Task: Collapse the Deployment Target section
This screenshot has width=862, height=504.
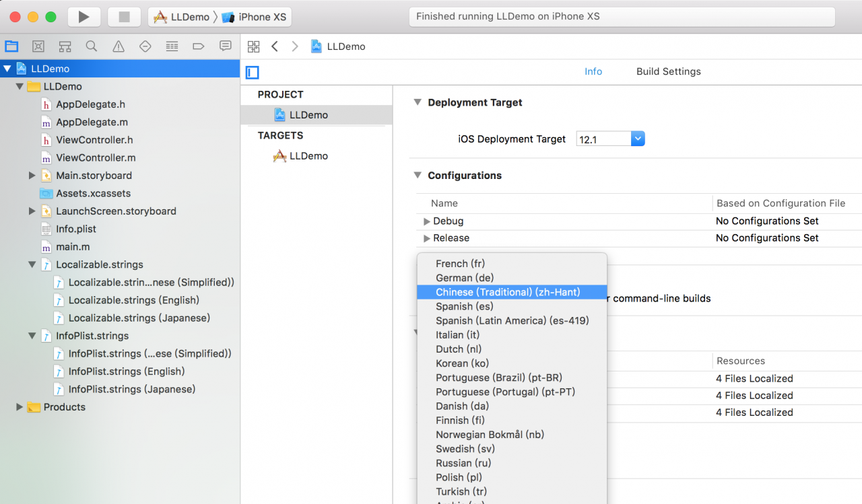Action: pyautogui.click(x=417, y=102)
